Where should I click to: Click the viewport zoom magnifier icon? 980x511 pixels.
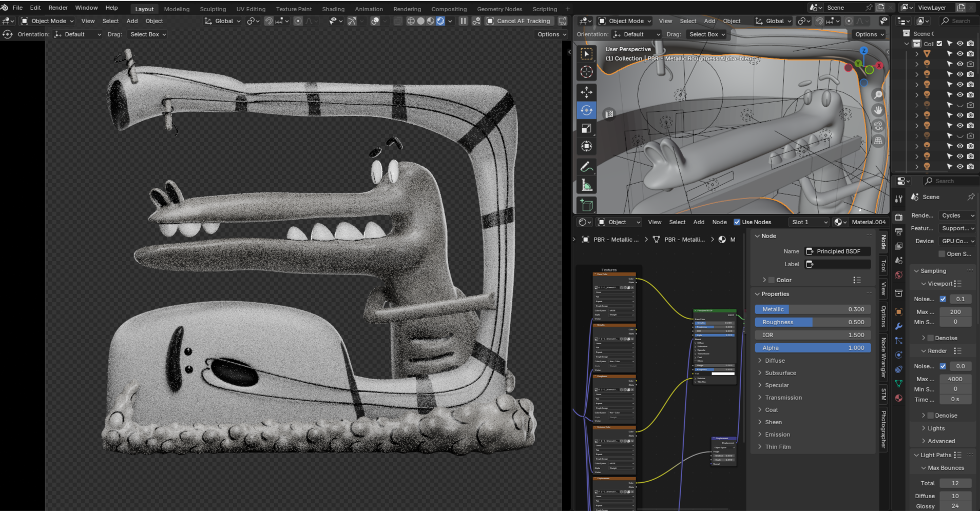[x=878, y=95]
